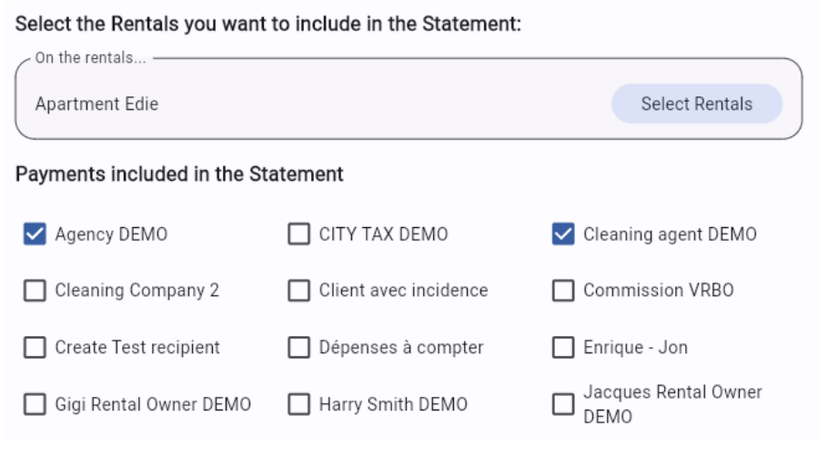Enable the Create Test recipient checkbox
828x465 pixels.
(35, 348)
